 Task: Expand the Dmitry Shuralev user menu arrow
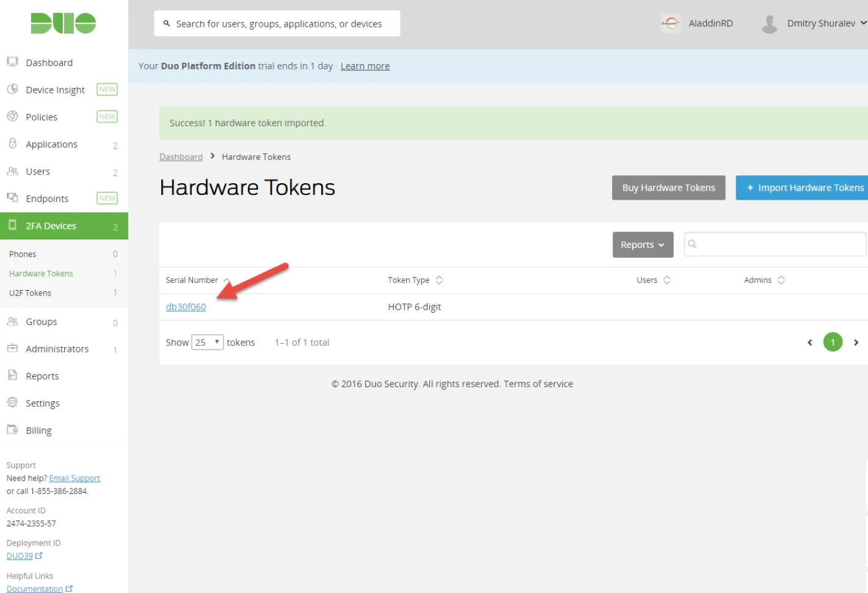(863, 23)
